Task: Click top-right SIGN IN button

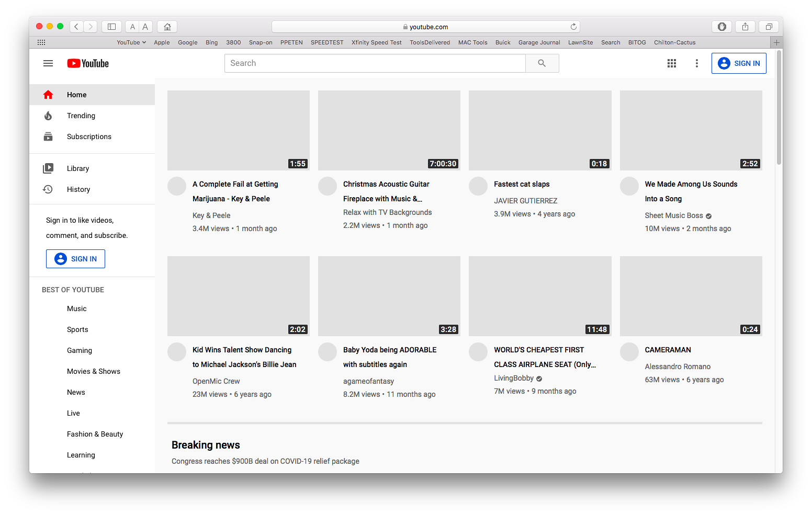Action: [x=739, y=63]
